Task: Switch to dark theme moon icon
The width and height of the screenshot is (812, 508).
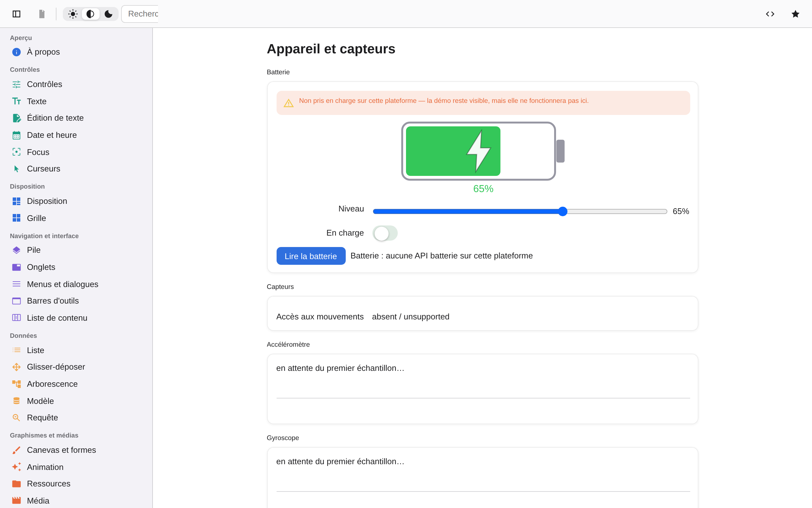Action: (108, 14)
